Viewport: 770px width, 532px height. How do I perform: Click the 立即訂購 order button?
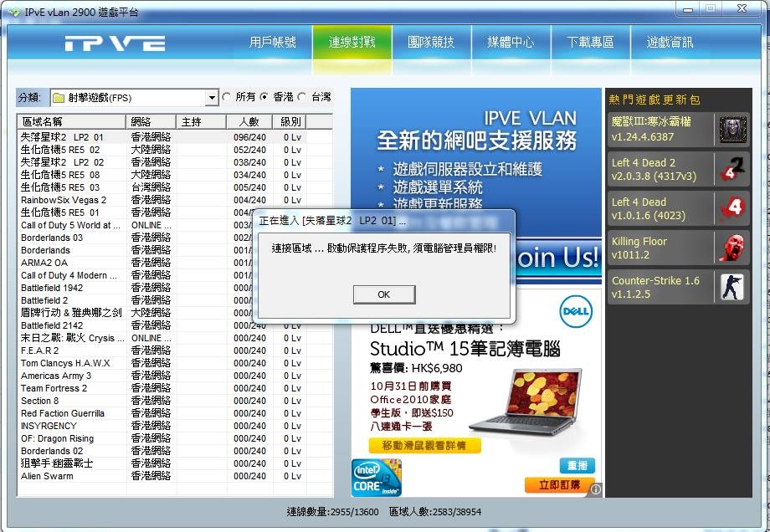click(559, 485)
